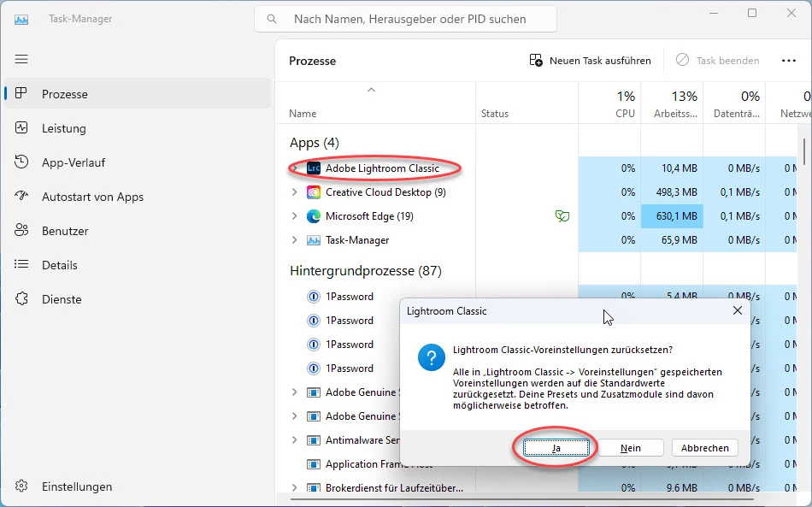
Task: Close the Lightroom Classic dialog
Action: [x=738, y=310]
